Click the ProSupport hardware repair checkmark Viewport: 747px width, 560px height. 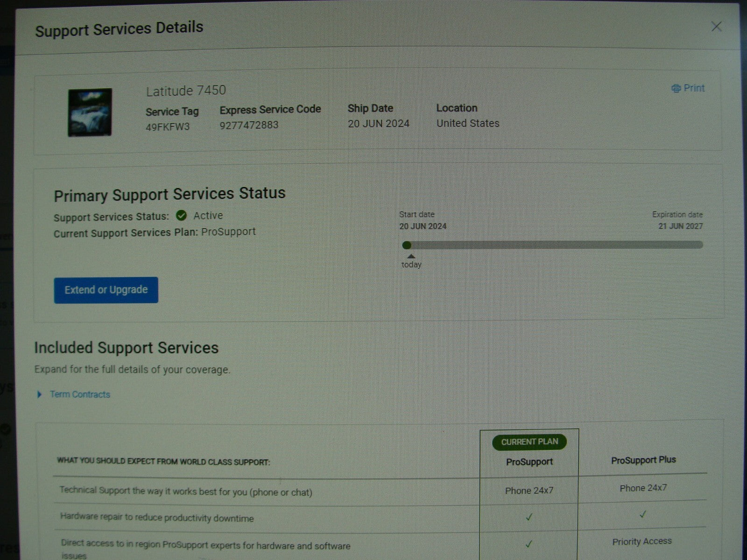tap(529, 517)
